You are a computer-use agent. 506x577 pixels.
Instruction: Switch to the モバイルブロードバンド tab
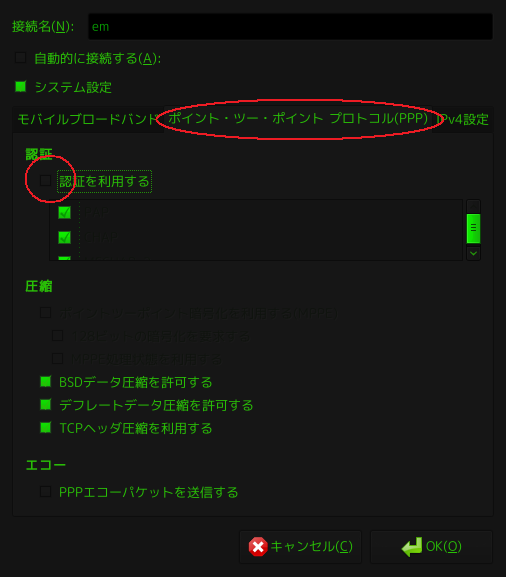(x=88, y=119)
